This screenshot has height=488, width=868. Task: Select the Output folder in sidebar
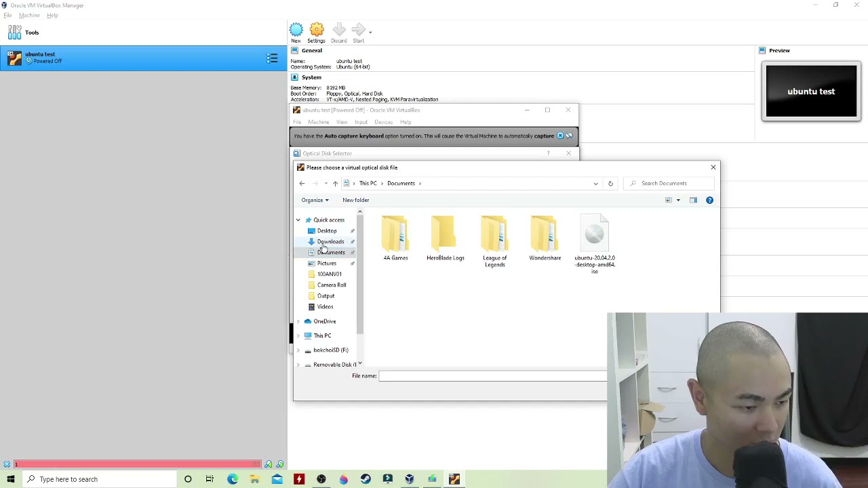coord(325,296)
